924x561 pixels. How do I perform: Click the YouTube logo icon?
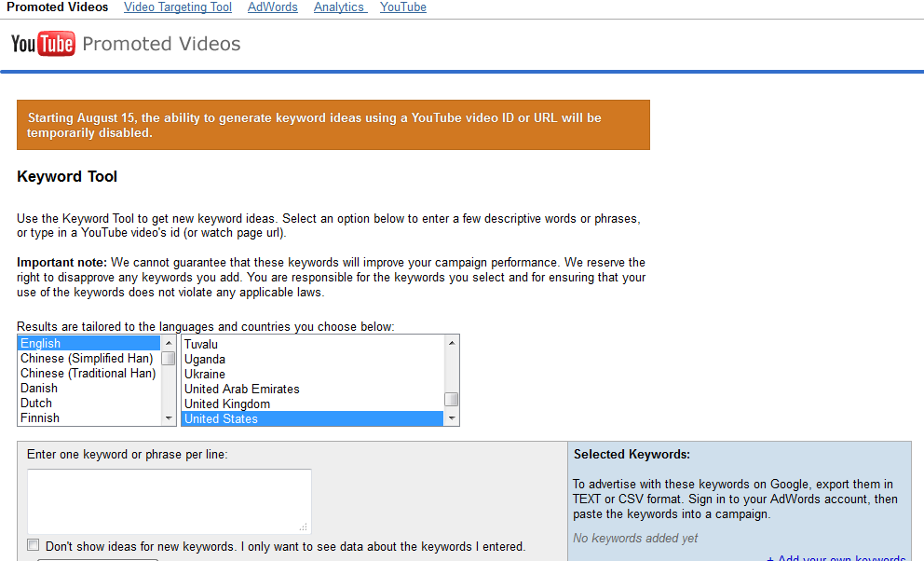click(43, 44)
